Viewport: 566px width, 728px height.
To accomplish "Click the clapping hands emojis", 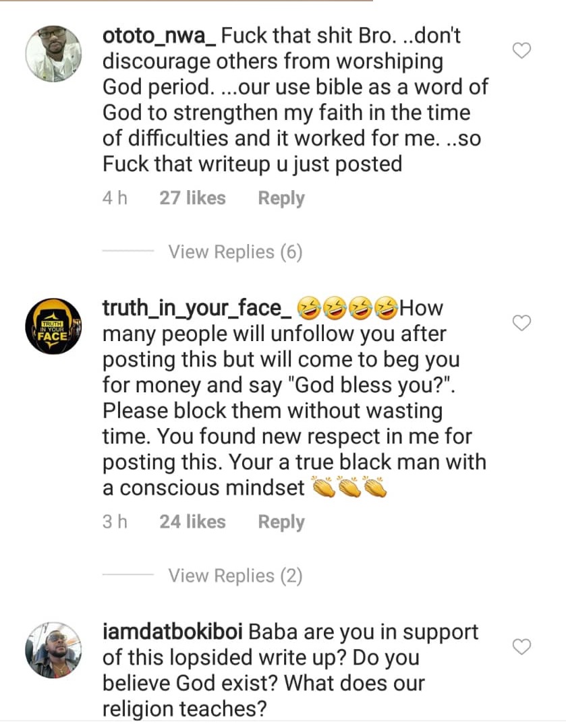I will coord(350,487).
